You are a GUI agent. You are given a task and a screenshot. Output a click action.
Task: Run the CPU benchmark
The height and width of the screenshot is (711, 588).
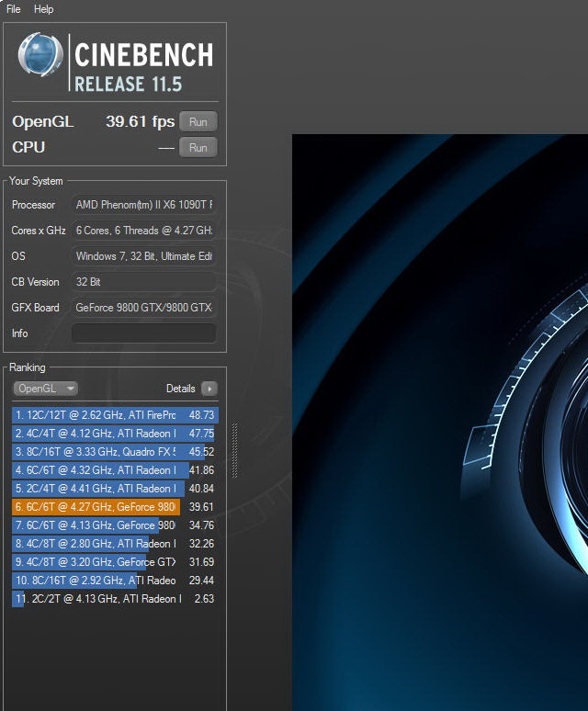[198, 147]
